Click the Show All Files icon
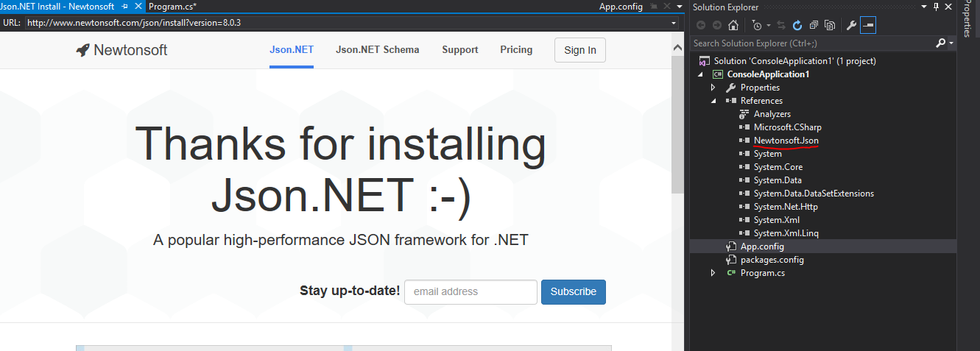 click(830, 26)
